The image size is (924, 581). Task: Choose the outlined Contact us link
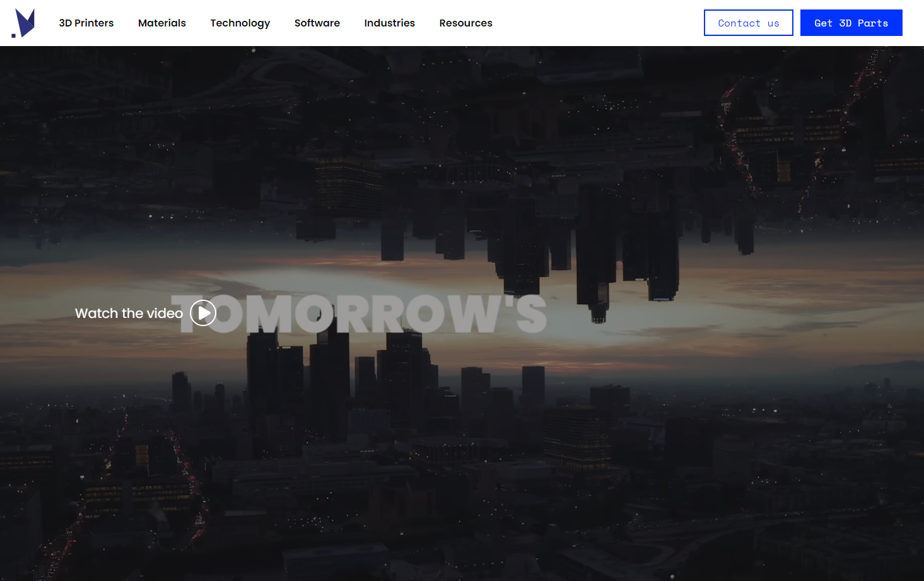[x=748, y=23]
